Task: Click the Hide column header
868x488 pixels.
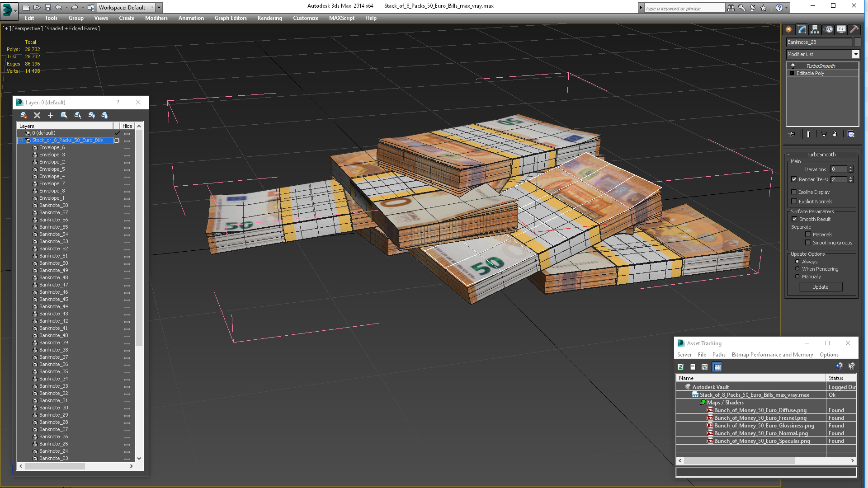Action: click(127, 126)
